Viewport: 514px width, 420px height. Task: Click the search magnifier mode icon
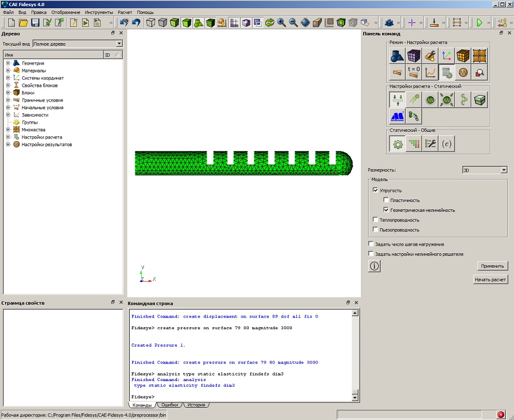479,72
